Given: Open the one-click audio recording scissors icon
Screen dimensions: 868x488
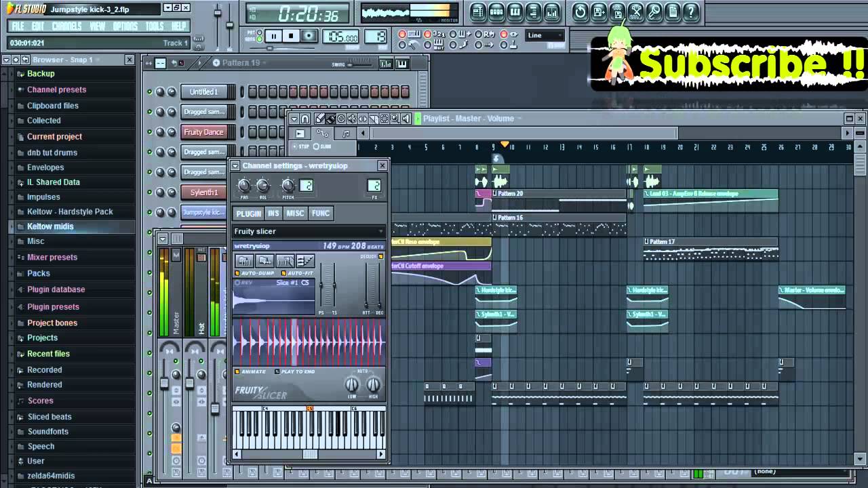Looking at the screenshot, I should [x=635, y=12].
